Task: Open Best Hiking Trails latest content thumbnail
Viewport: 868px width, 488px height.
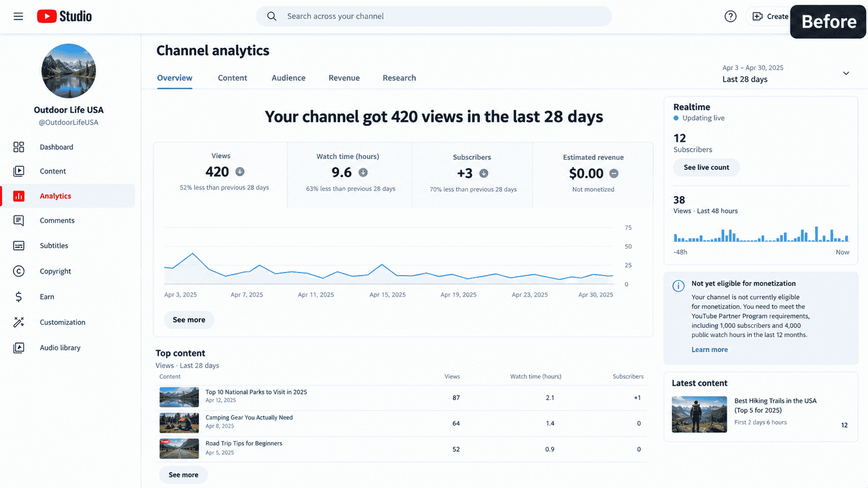Action: point(699,414)
